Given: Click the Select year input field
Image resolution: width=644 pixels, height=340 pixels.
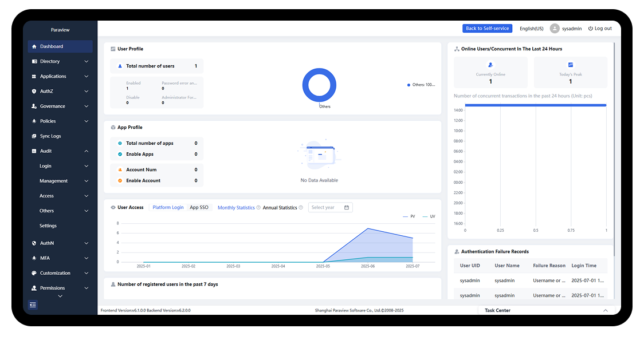Looking at the screenshot, I should (330, 208).
